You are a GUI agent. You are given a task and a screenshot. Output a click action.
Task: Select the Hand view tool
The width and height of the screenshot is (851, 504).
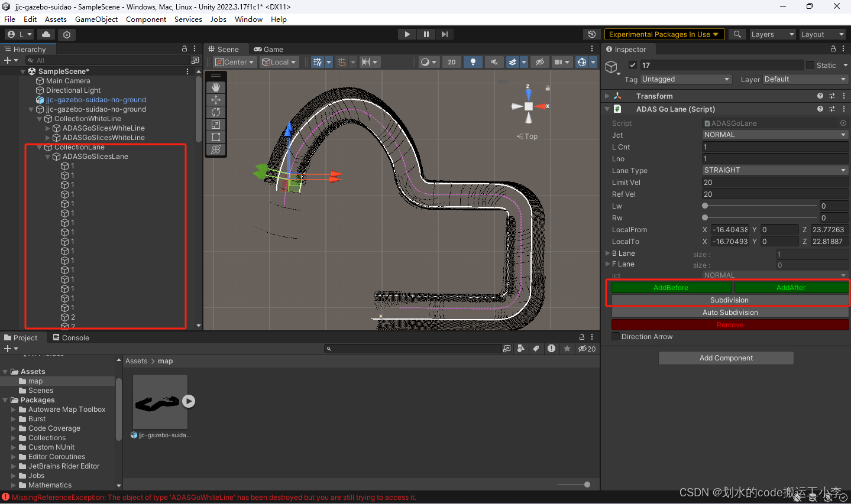pyautogui.click(x=216, y=87)
